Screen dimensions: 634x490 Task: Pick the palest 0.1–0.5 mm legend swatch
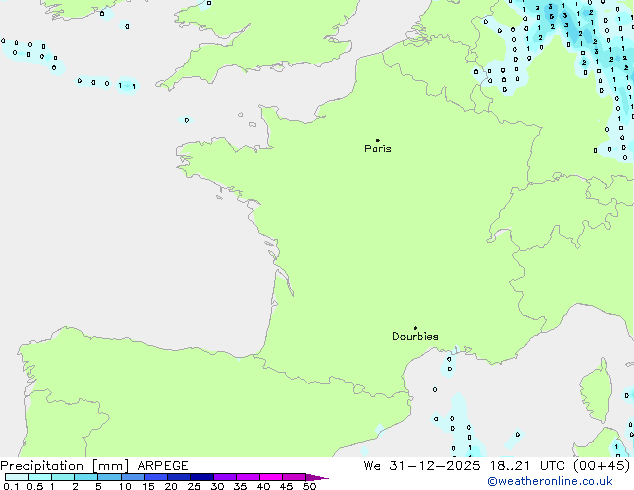click(x=17, y=477)
